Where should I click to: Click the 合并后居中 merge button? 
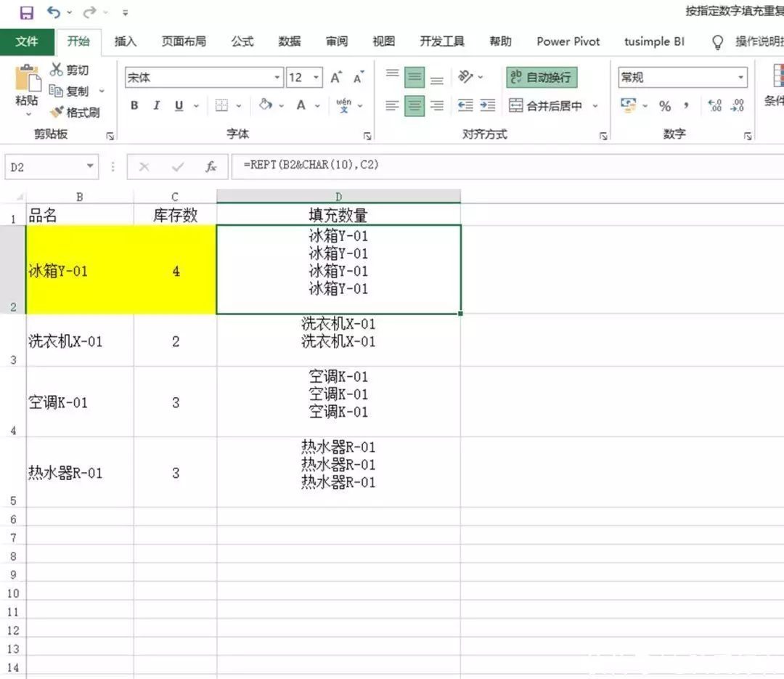547,106
